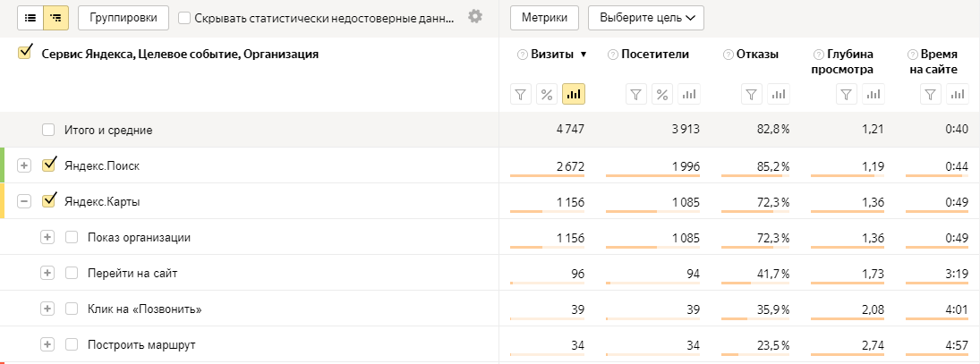Click filter icon under Визиты column
980x364 pixels.
(522, 94)
